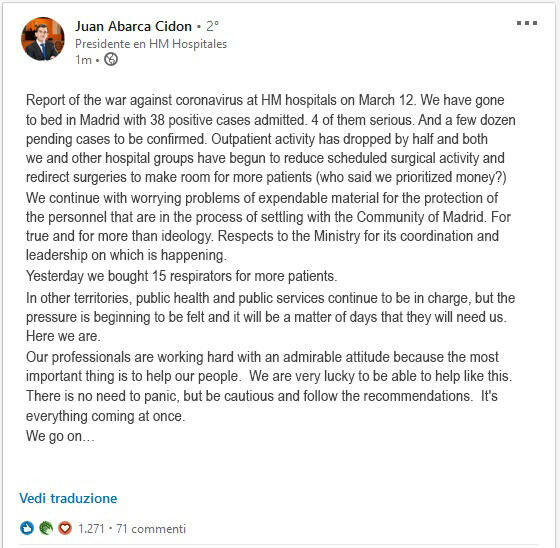Click the green clapping celebrate reaction icon
The image size is (560, 548).
point(46,528)
